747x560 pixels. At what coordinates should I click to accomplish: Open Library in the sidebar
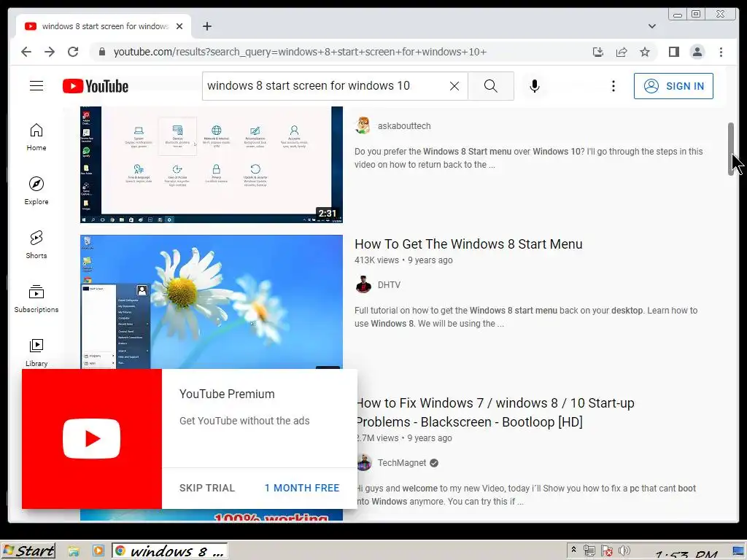click(36, 352)
